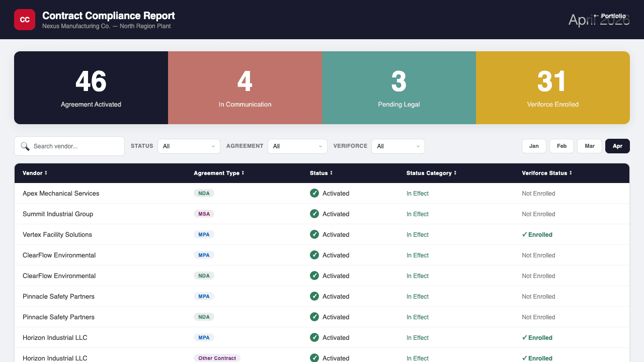Switch to the Mar month tab
This screenshot has width=644, height=362.
point(589,146)
